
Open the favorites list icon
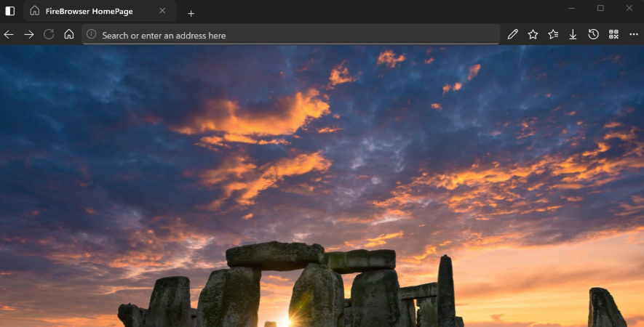(x=553, y=34)
